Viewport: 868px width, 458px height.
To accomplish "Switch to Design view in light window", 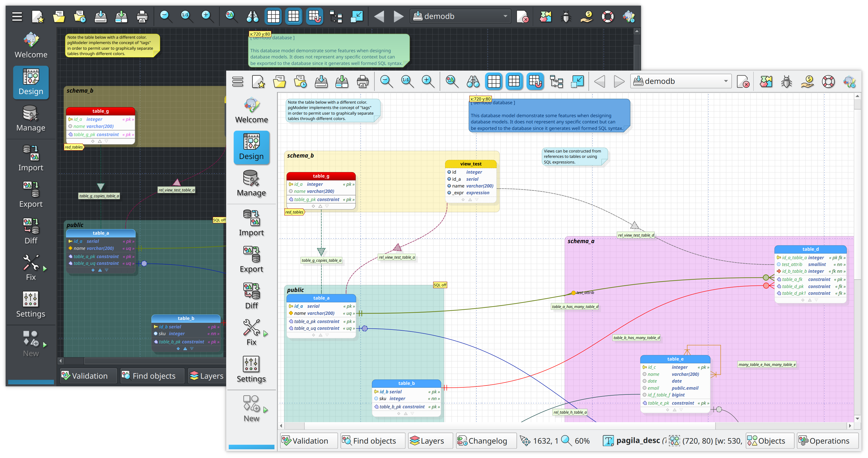I will pos(251,147).
